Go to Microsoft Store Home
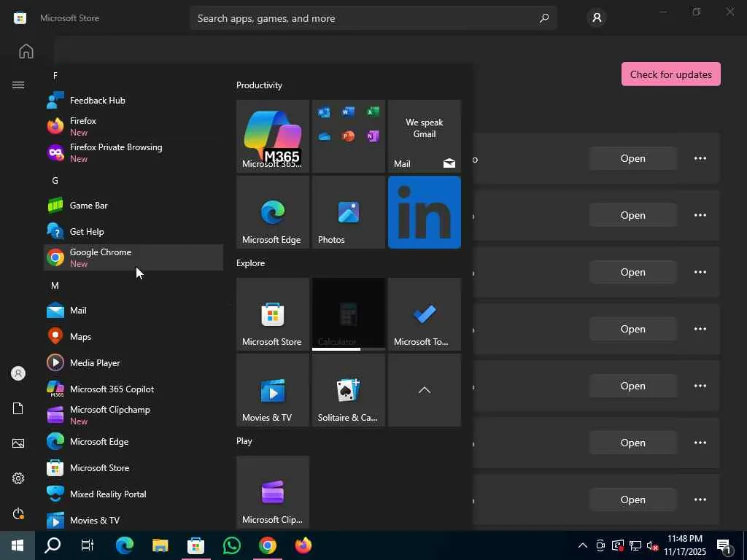This screenshot has width=747, height=560. click(x=26, y=51)
